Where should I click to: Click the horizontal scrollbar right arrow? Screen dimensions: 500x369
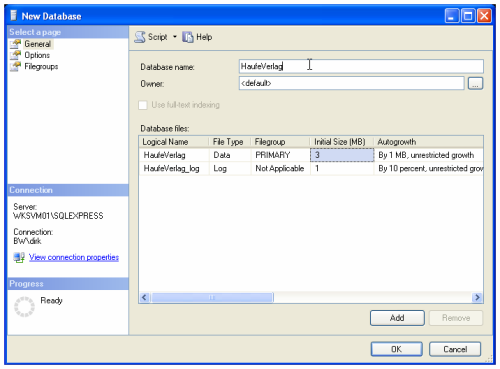pos(477,297)
